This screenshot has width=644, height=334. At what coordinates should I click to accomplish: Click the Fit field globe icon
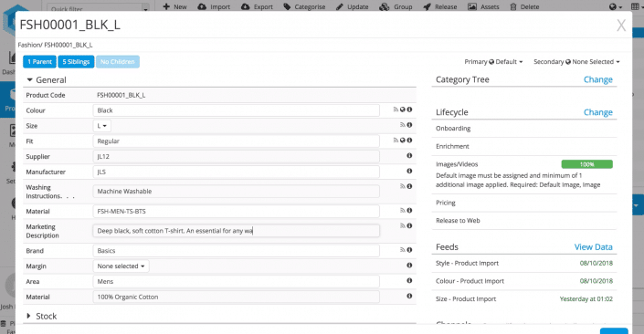coord(403,141)
